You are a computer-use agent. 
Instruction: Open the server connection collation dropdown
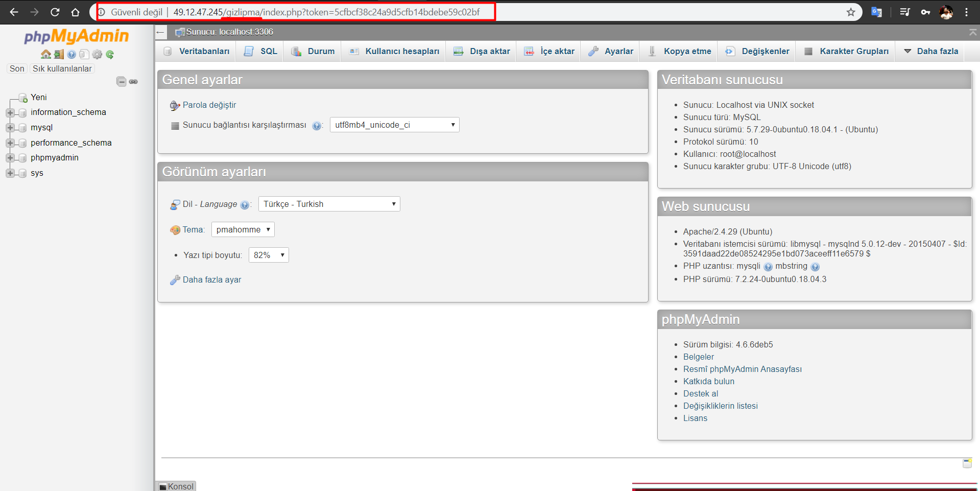(394, 125)
